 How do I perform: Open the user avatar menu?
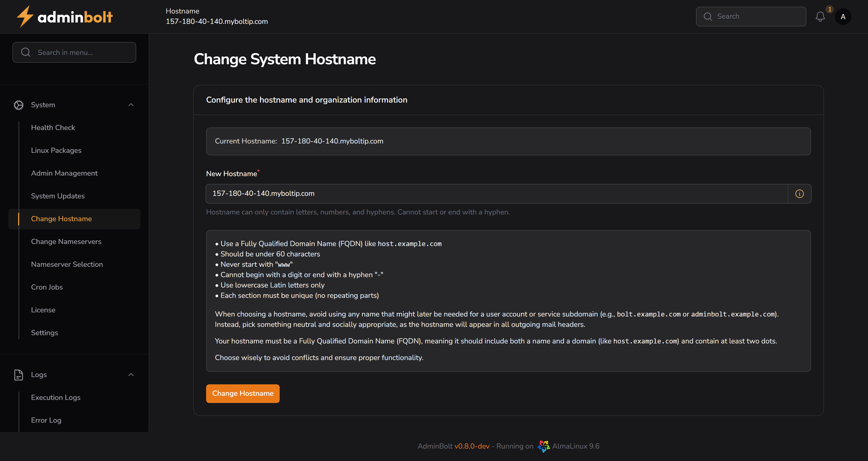coord(843,17)
